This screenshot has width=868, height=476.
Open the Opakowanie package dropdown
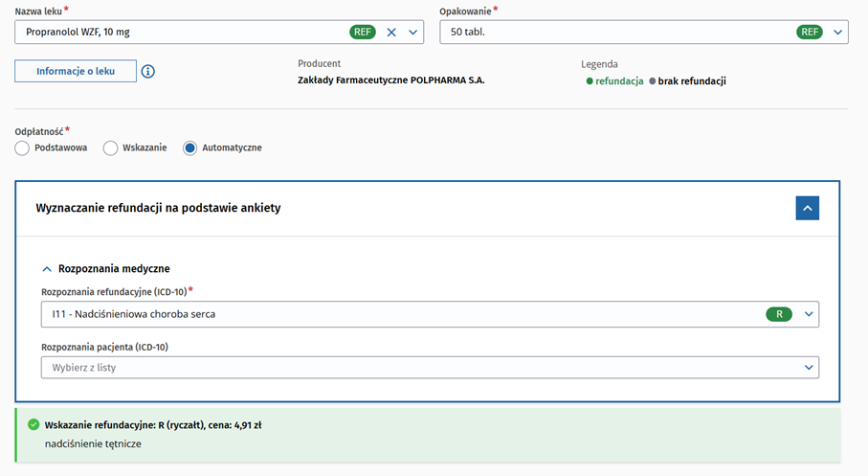click(838, 33)
